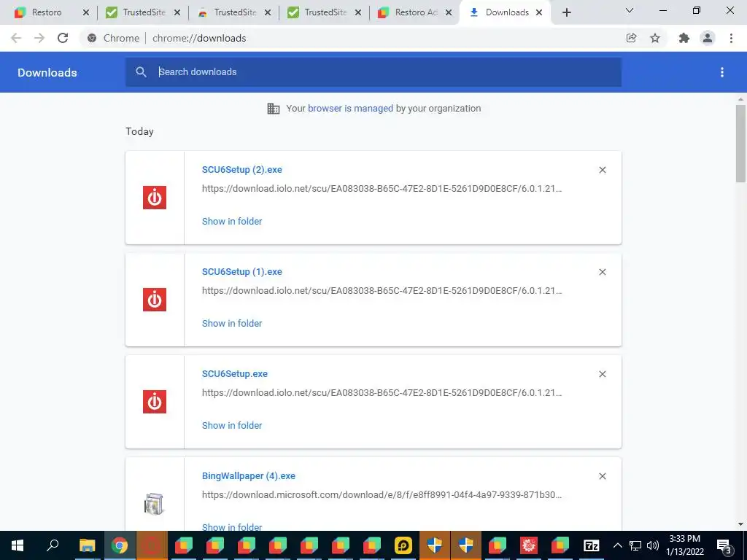Open the Downloads page more actions menu

(722, 72)
